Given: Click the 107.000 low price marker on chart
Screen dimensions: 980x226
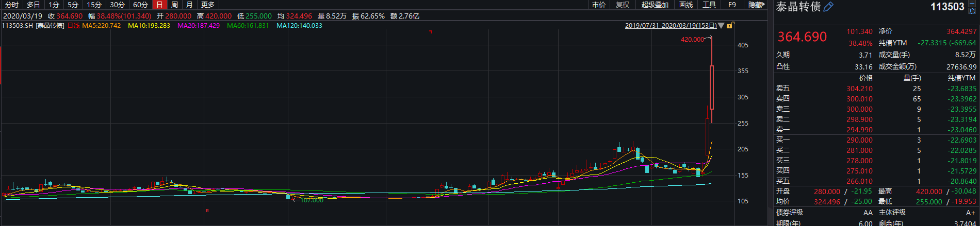Looking at the screenshot, I should point(312,200).
